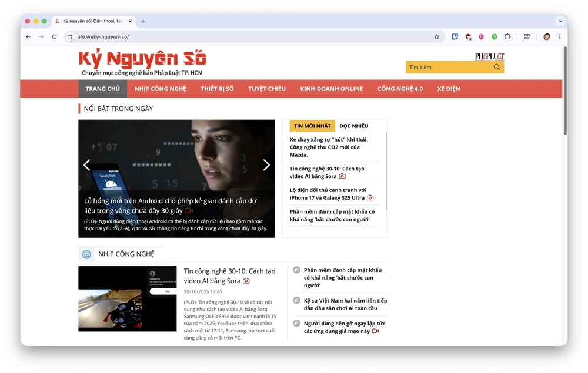
Task: Click the green NoScript extension icon
Action: click(494, 36)
